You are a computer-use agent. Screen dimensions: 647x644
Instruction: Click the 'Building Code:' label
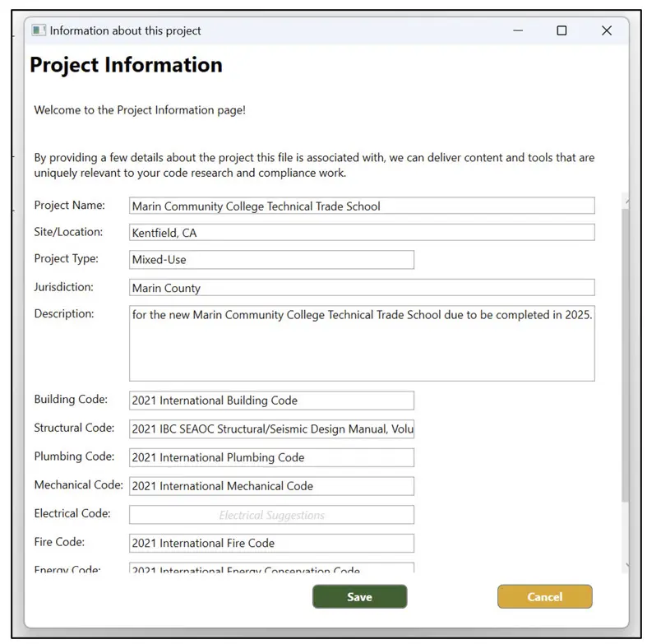71,400
